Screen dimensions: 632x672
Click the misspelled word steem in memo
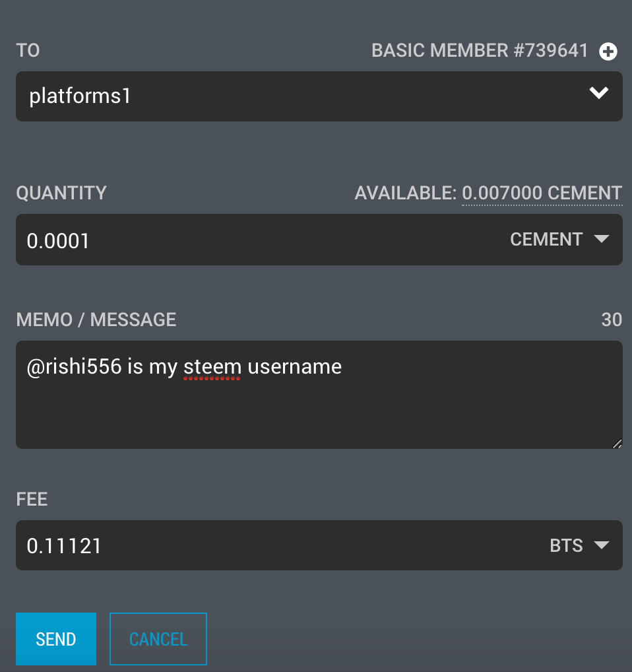pyautogui.click(x=212, y=367)
